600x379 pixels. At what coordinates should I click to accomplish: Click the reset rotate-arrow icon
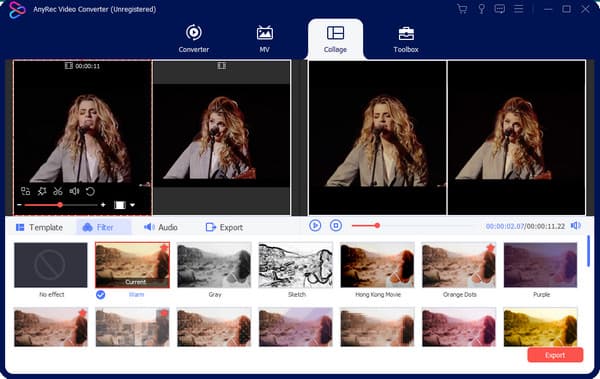point(90,191)
